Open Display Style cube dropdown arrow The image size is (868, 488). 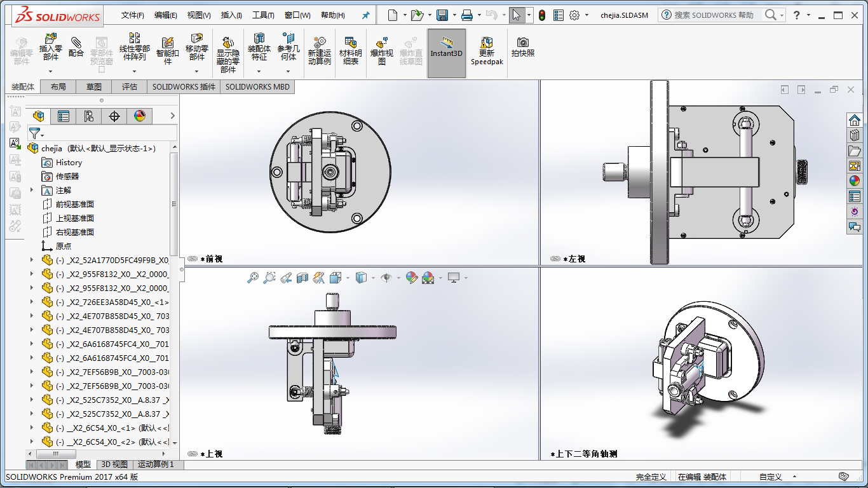tap(373, 278)
